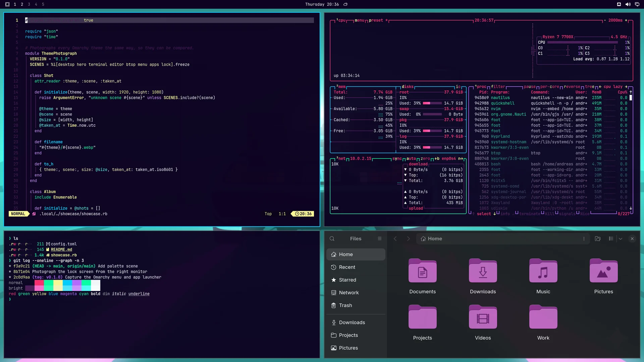Switch to workspace 3 in top bar
Image resolution: width=644 pixels, height=362 pixels.
(x=29, y=4)
